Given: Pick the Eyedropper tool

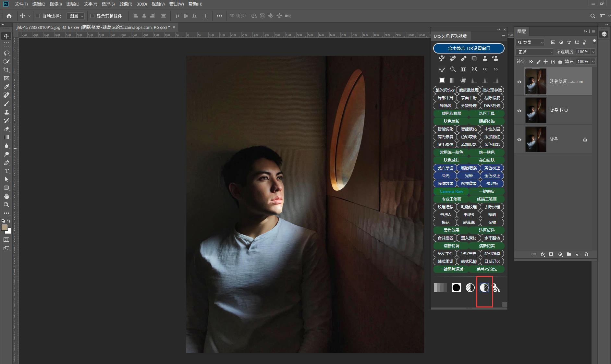Looking at the screenshot, I should click(6, 87).
